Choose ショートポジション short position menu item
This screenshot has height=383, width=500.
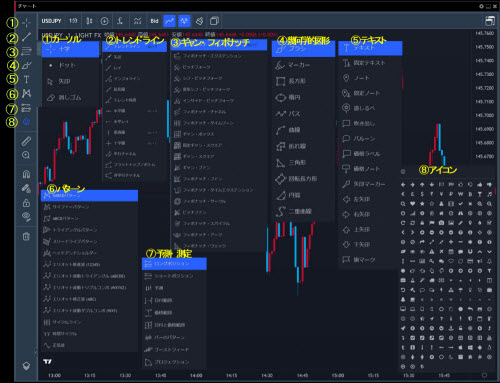point(174,276)
